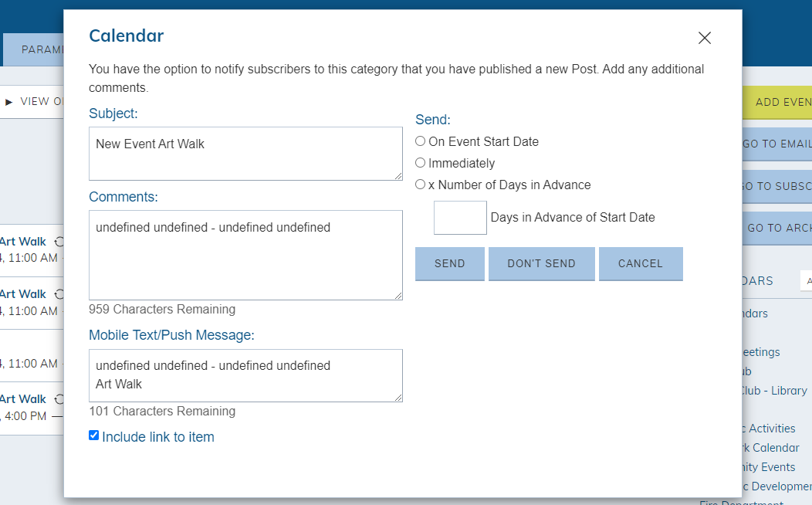The height and width of the screenshot is (505, 812).
Task: Uncheck the Include link to item checkbox
Action: [93, 435]
